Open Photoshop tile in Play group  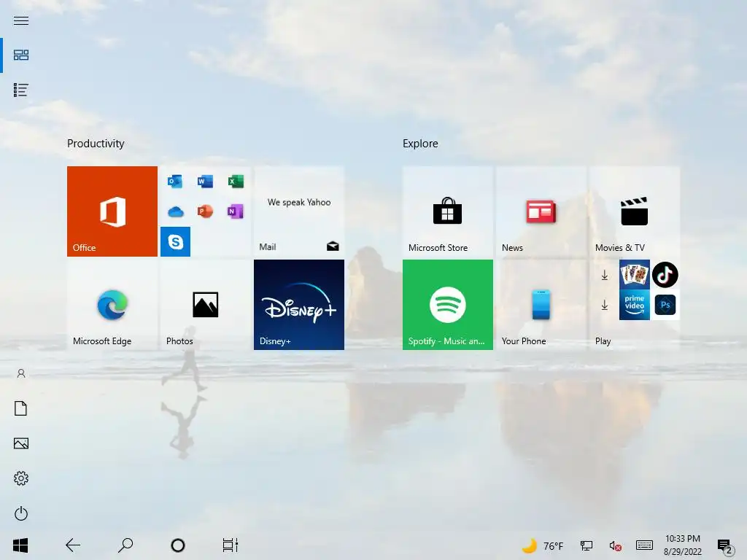coord(665,305)
